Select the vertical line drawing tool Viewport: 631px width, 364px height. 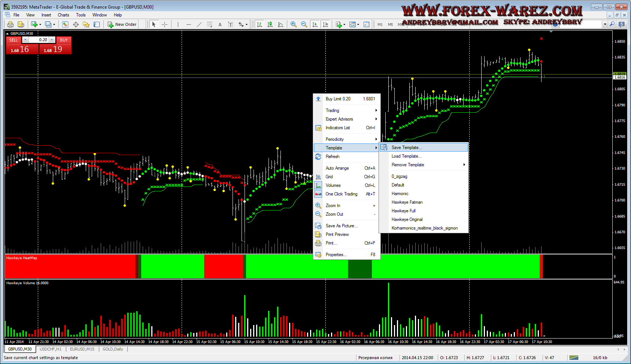pyautogui.click(x=178, y=24)
